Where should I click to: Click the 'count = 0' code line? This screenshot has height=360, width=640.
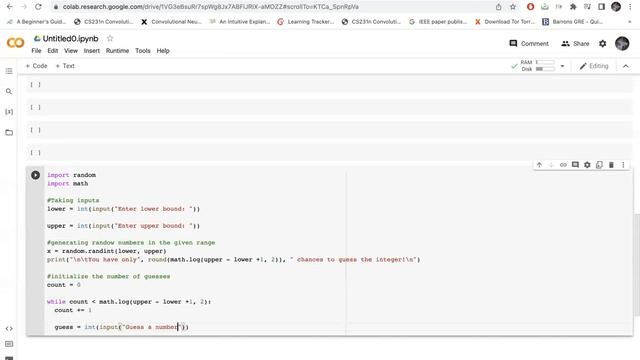pyautogui.click(x=64, y=285)
